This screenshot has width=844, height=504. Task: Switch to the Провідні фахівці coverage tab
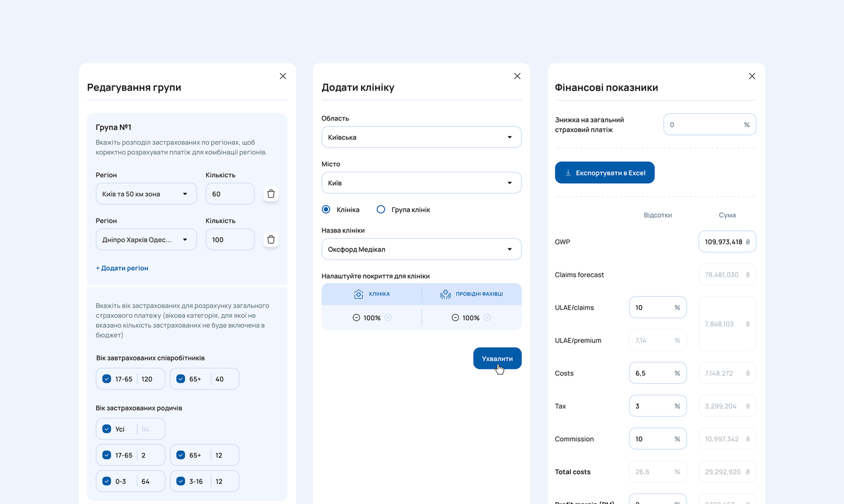[x=471, y=294]
